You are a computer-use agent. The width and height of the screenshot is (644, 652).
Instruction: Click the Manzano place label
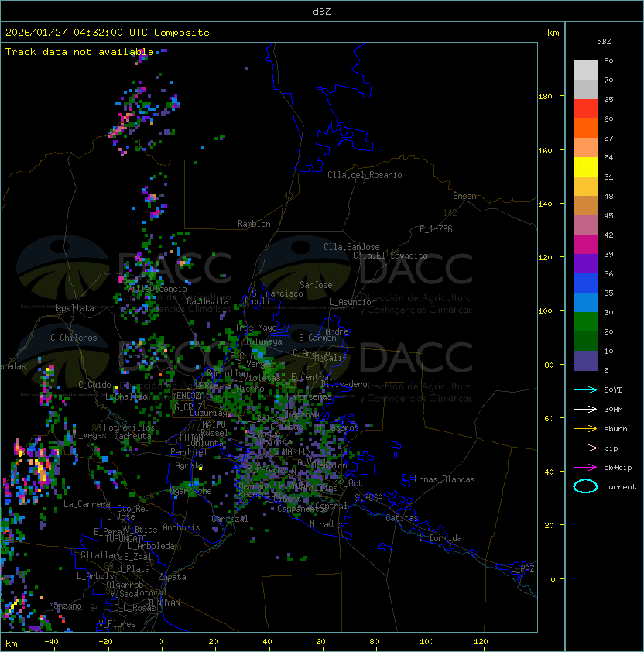(x=65, y=606)
